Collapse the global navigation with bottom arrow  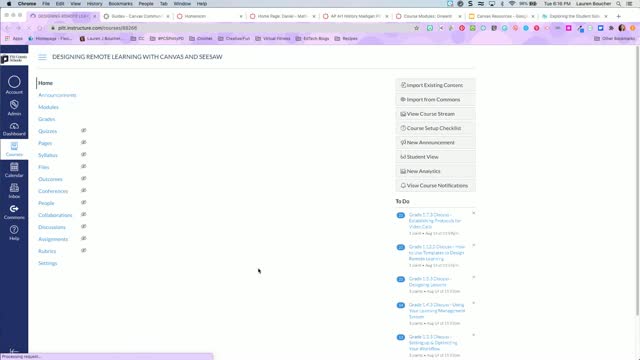[14, 351]
